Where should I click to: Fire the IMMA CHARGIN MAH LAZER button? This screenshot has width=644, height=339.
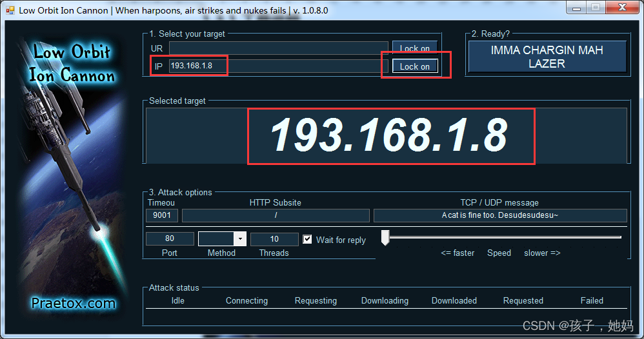point(547,57)
